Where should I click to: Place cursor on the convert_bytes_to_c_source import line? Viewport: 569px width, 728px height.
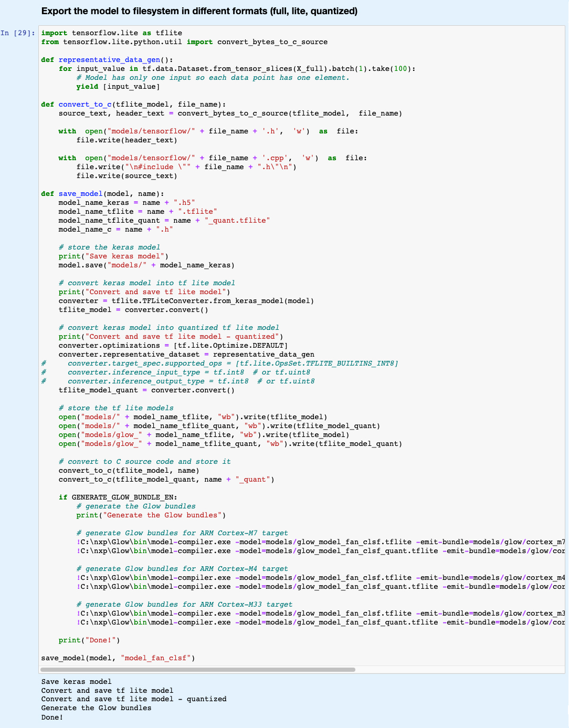(x=184, y=41)
